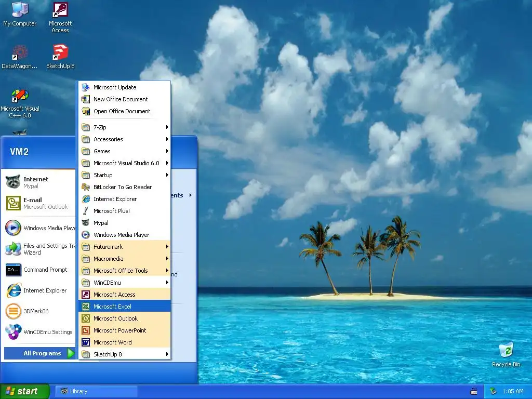Viewport: 532px width, 399px height.
Task: Click Microsoft Plus! icon
Action: [x=86, y=211]
